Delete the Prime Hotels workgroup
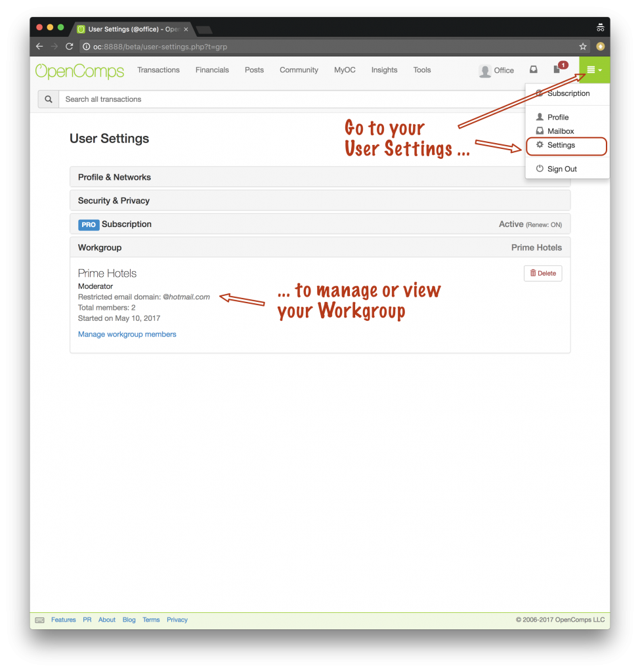 [x=543, y=273]
